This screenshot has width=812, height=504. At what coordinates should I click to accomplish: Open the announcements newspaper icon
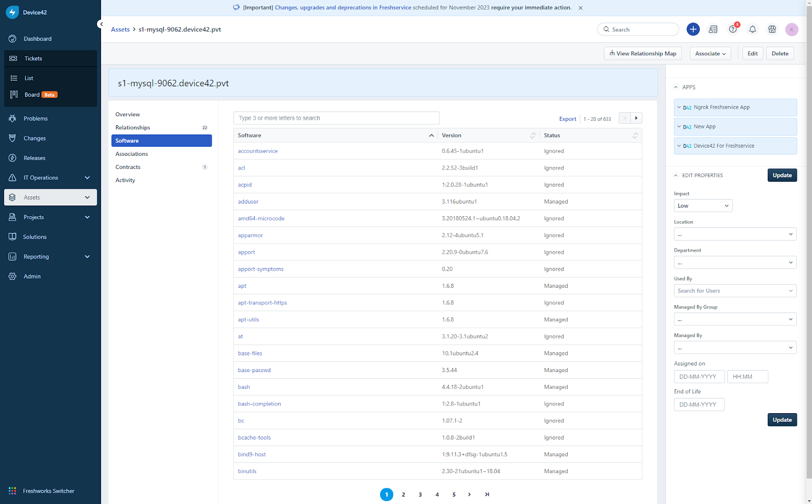tap(713, 29)
